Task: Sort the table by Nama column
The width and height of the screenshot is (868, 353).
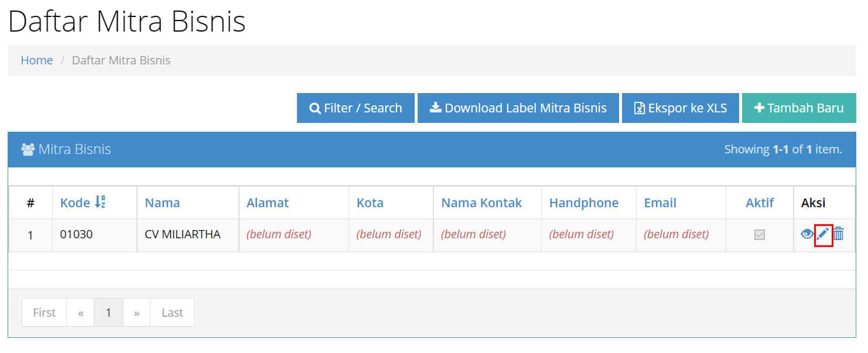Action: [x=162, y=203]
